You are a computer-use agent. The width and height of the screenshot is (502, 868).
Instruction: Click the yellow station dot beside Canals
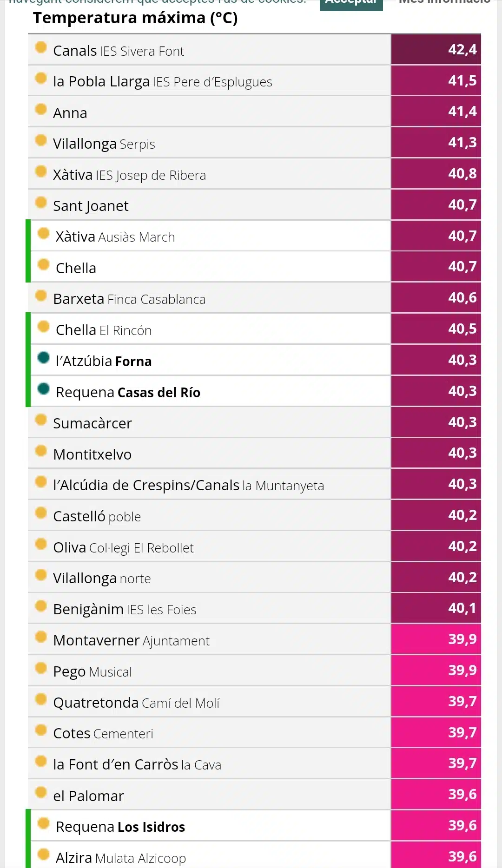[x=41, y=47]
